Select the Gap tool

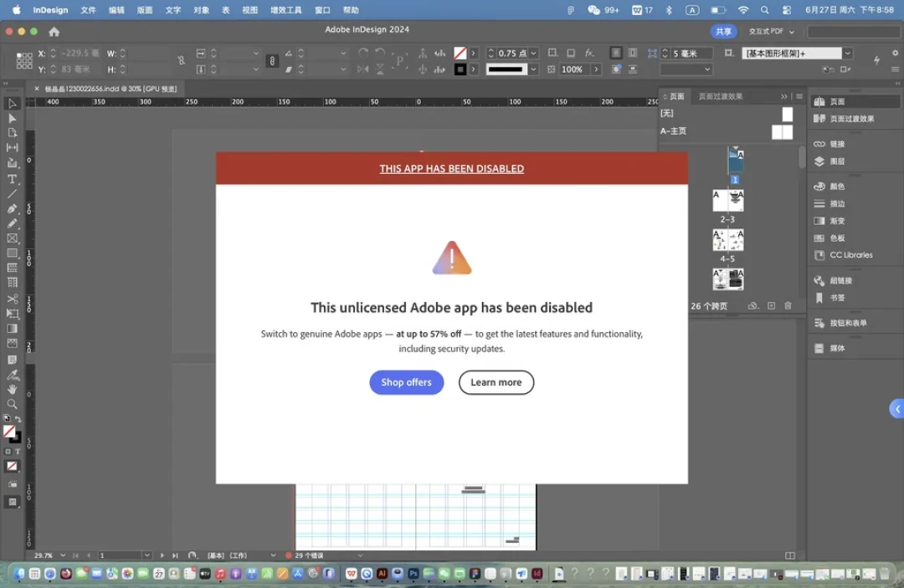[12, 147]
